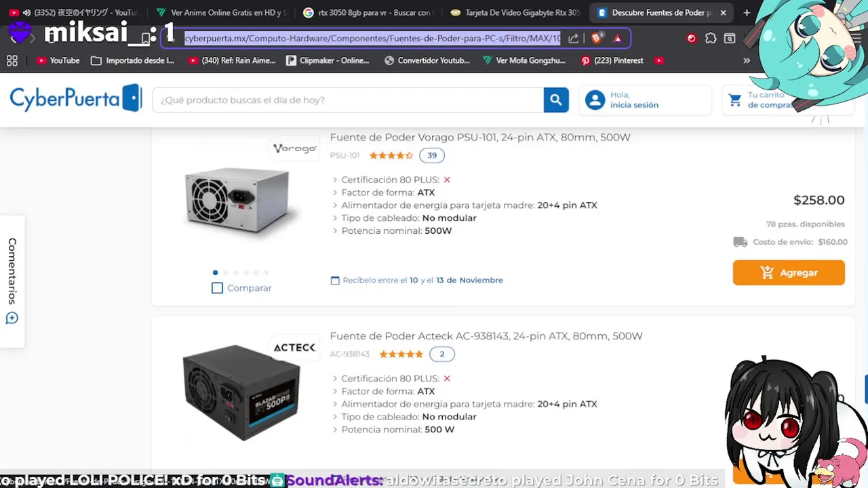Click Vorago Potencia nominal 500W chevron
Viewport: 868px width, 488px height.
(x=335, y=231)
